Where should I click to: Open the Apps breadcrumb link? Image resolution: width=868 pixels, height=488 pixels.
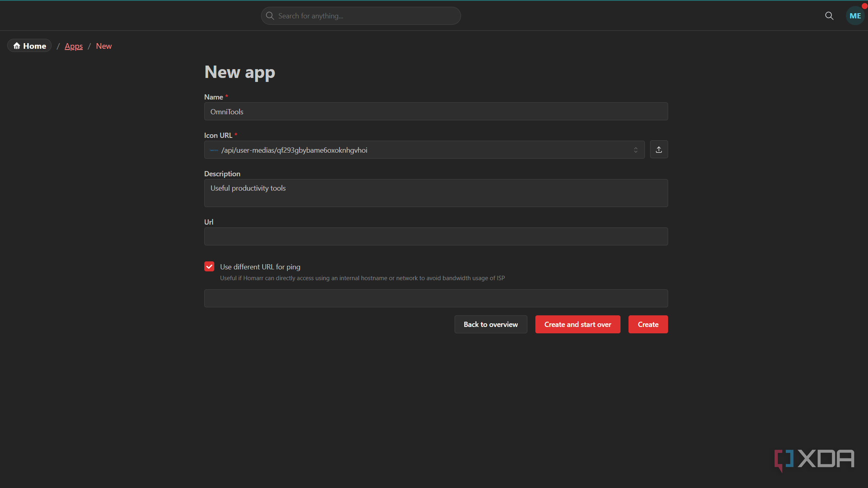(x=74, y=46)
